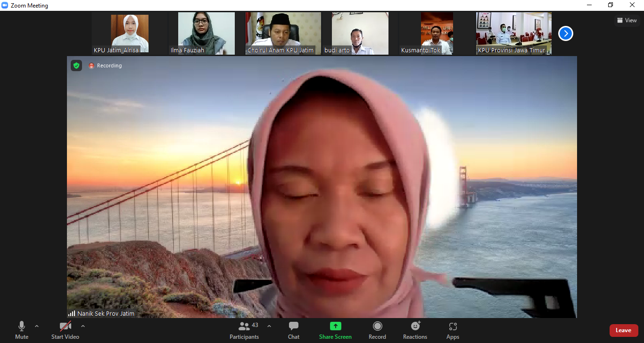Turn on camera with Start Video
This screenshot has height=343, width=644.
point(65,330)
